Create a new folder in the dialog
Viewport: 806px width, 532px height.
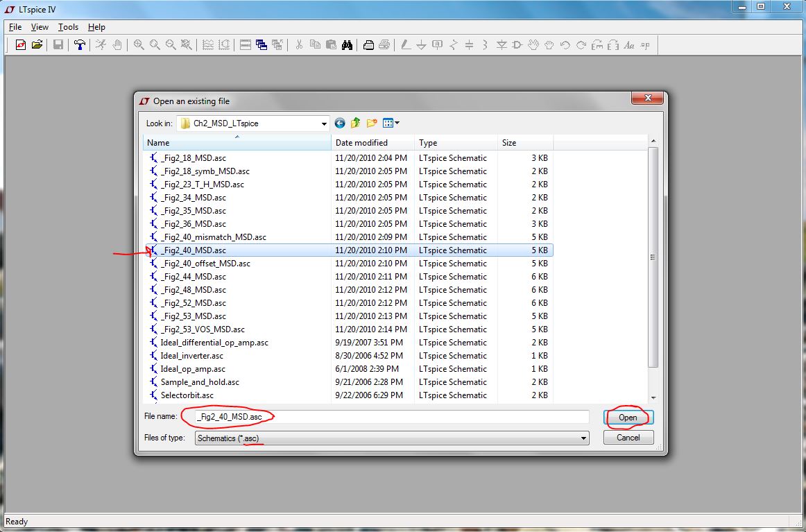coord(372,123)
